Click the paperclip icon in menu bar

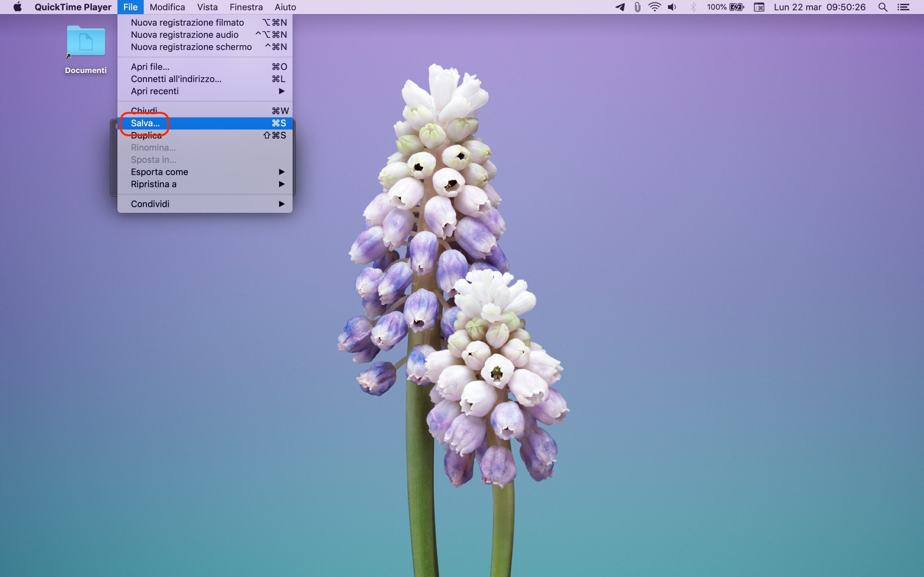(637, 7)
